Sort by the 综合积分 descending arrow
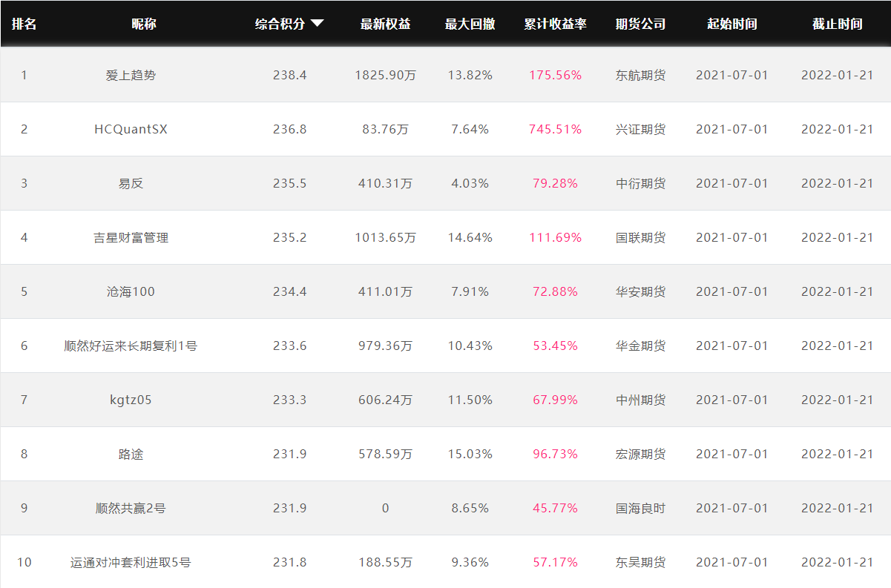This screenshot has width=891, height=588. (x=317, y=24)
